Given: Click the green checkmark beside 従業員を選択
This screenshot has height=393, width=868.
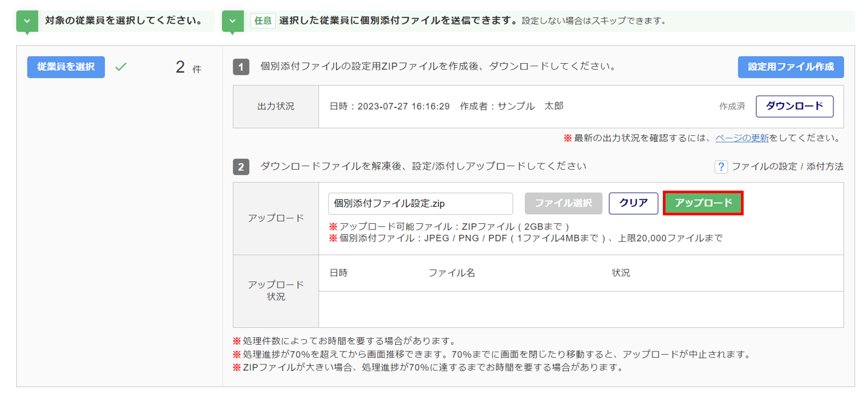Looking at the screenshot, I should (120, 66).
